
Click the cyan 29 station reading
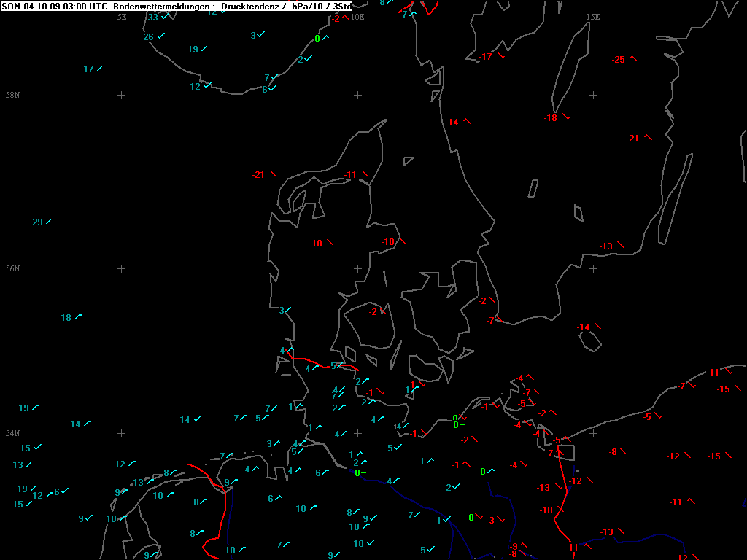click(38, 222)
